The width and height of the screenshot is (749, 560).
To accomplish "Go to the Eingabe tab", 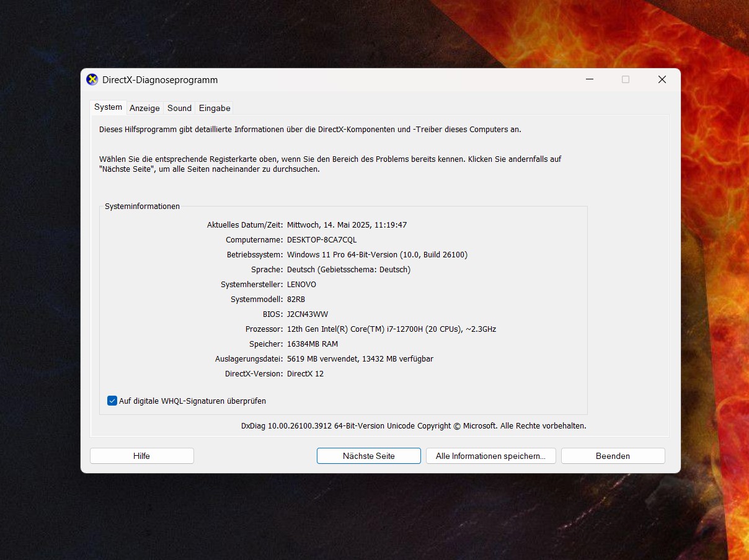I will 215,108.
